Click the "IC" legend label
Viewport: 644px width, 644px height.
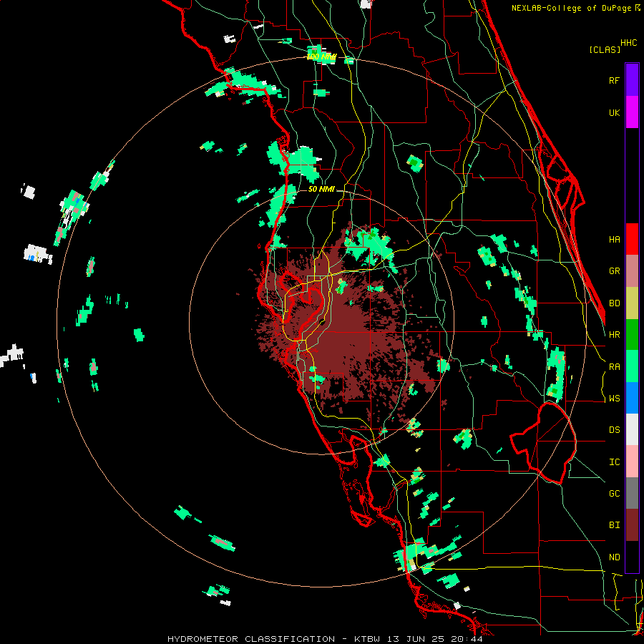[x=614, y=462]
